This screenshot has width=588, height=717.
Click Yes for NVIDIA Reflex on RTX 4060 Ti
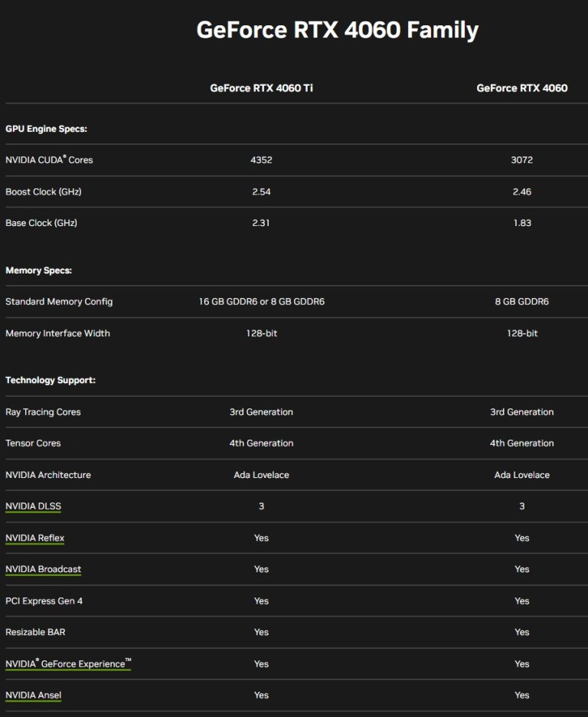261,538
